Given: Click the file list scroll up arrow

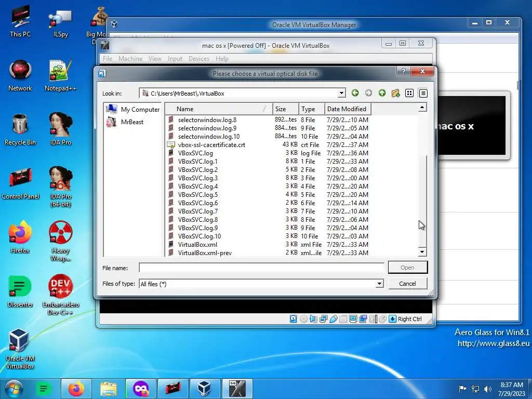Looking at the screenshot, I should pyautogui.click(x=422, y=108).
